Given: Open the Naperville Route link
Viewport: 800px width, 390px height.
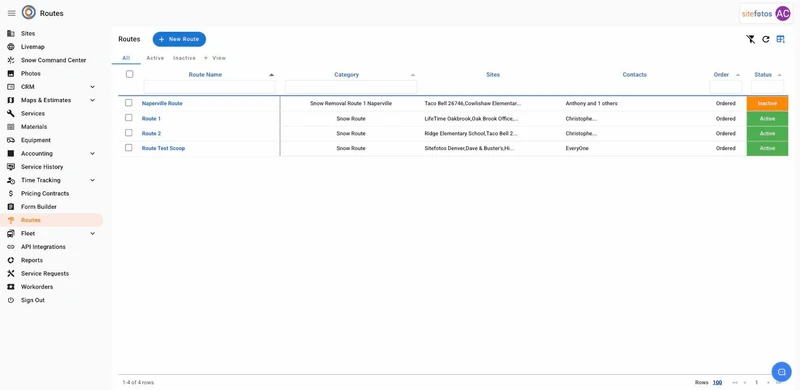Looking at the screenshot, I should point(162,103).
